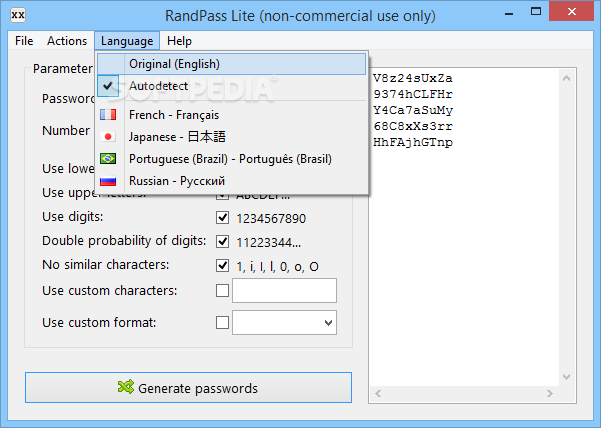Enable Use custom characters checkbox
The height and width of the screenshot is (428, 601).
(222, 290)
